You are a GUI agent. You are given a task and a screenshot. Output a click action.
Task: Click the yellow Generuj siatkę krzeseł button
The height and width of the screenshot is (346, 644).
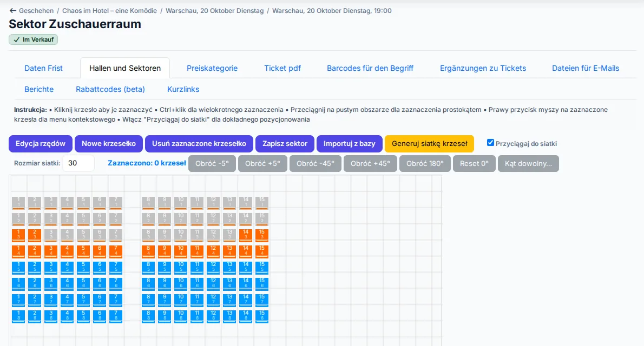click(x=430, y=144)
